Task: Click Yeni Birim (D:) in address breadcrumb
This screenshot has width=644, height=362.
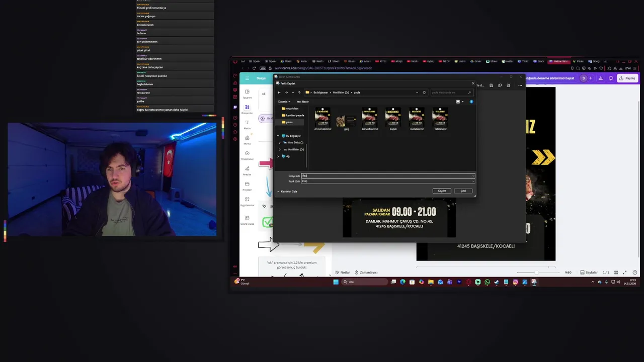Action: (x=341, y=93)
